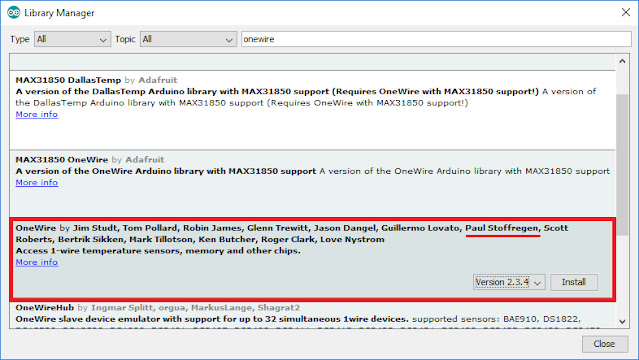Click the X to close Library Manager window
This screenshot has width=639, height=360.
click(626, 12)
